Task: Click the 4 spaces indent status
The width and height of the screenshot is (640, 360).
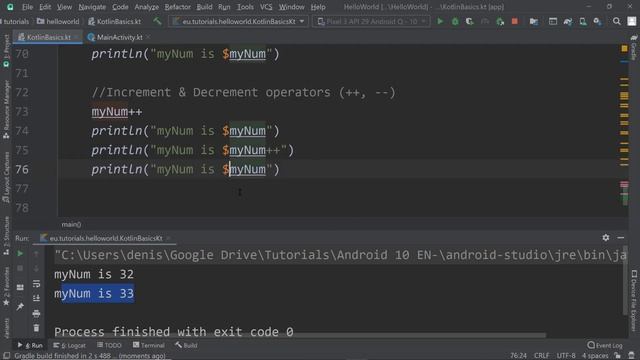Action: tap(595, 356)
